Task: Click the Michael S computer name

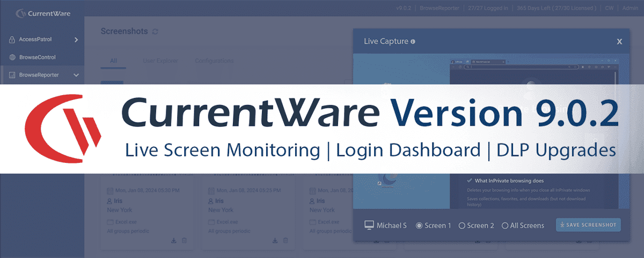Action: click(x=391, y=226)
